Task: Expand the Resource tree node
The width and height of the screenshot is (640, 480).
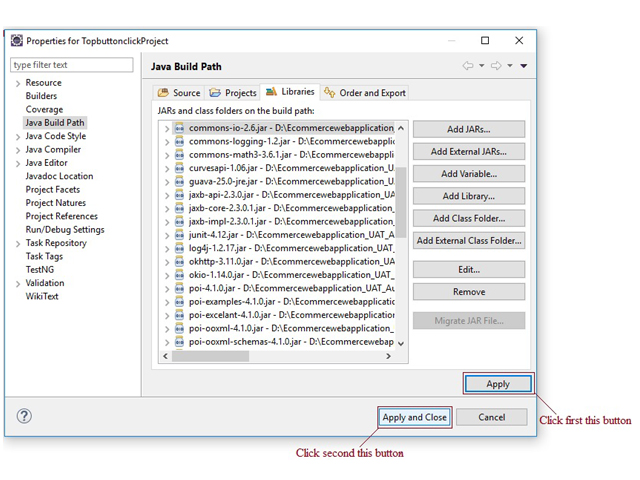Action: tap(18, 84)
